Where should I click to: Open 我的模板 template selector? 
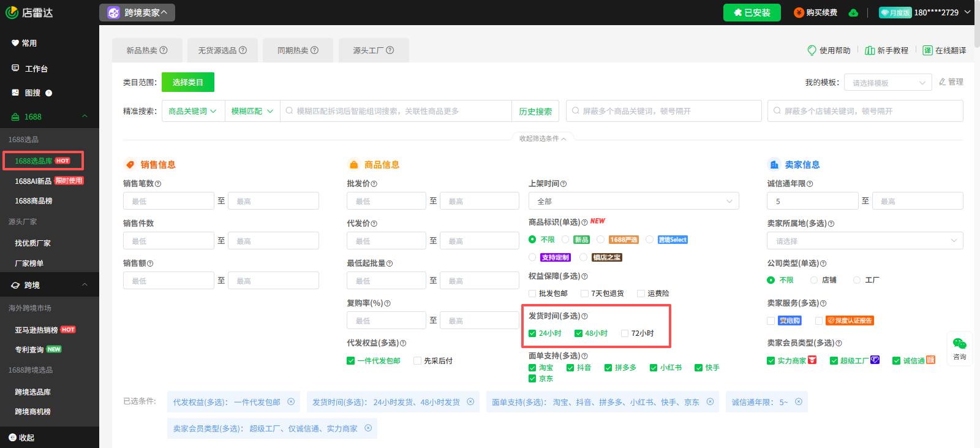(888, 83)
